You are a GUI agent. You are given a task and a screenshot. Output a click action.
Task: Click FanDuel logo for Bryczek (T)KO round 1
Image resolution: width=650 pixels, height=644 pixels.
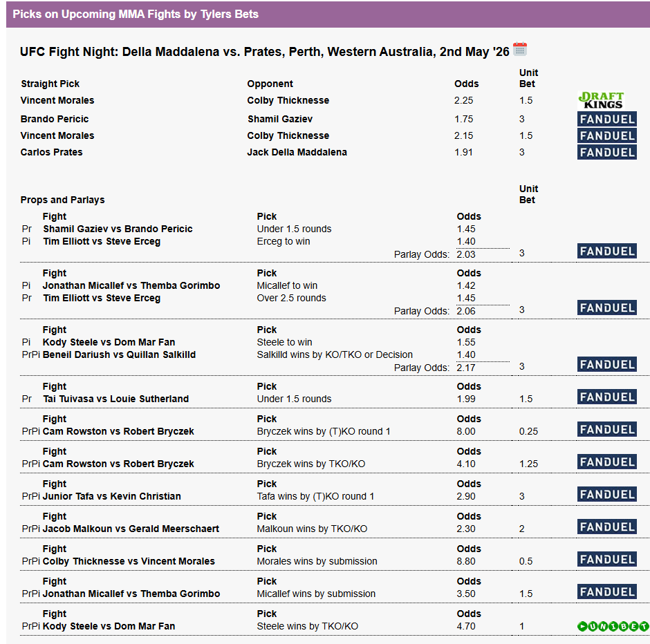pos(607,430)
